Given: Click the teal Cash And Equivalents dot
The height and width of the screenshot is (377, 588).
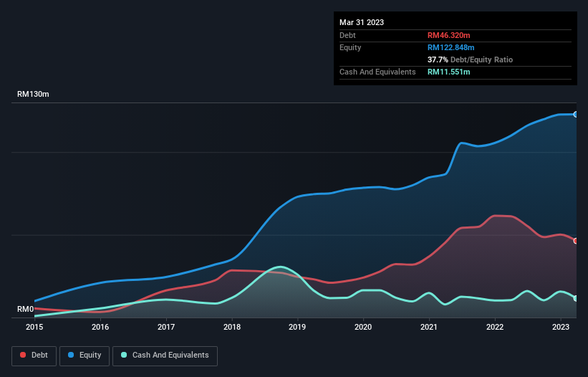Looking at the screenshot, I should point(124,355).
